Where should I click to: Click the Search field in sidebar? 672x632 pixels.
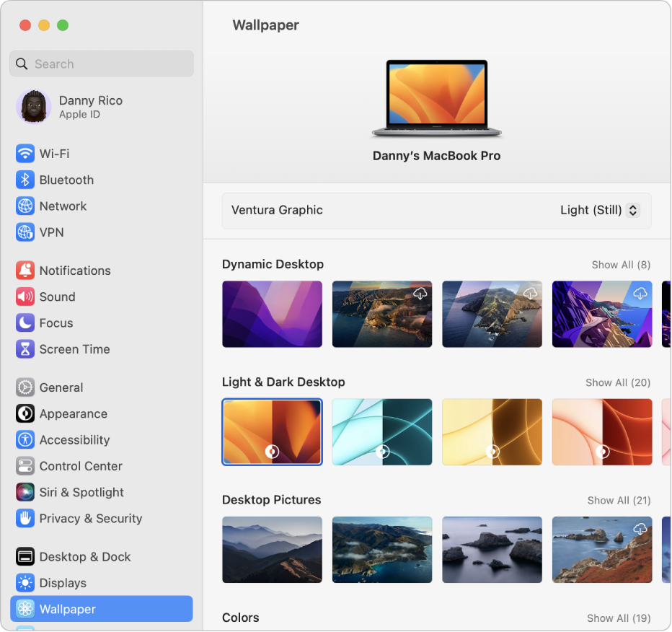point(102,63)
